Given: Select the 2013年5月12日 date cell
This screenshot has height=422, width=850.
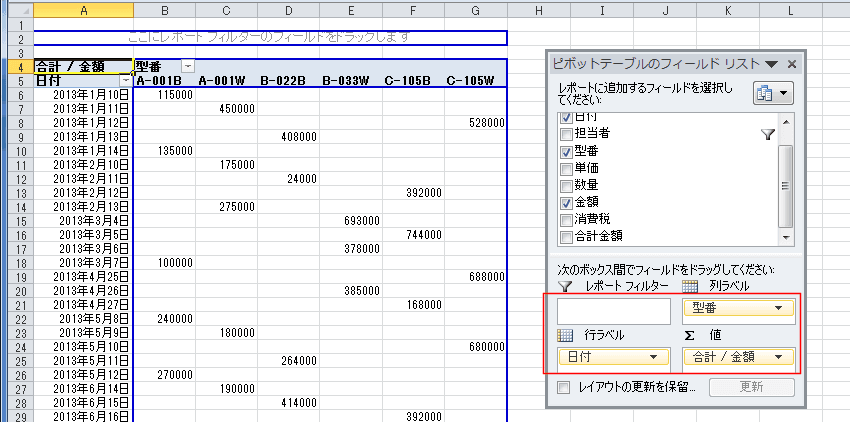Looking at the screenshot, I should [x=83, y=374].
